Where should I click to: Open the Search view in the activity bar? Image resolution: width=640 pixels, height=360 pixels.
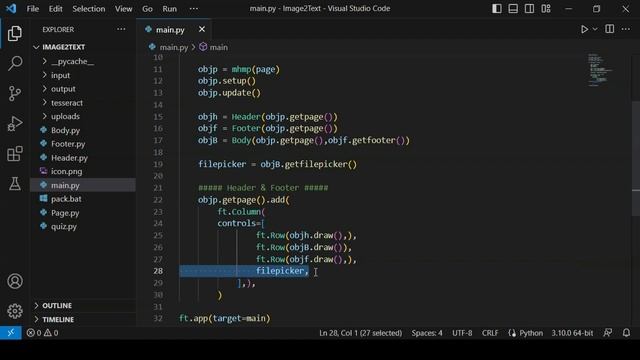coord(15,63)
